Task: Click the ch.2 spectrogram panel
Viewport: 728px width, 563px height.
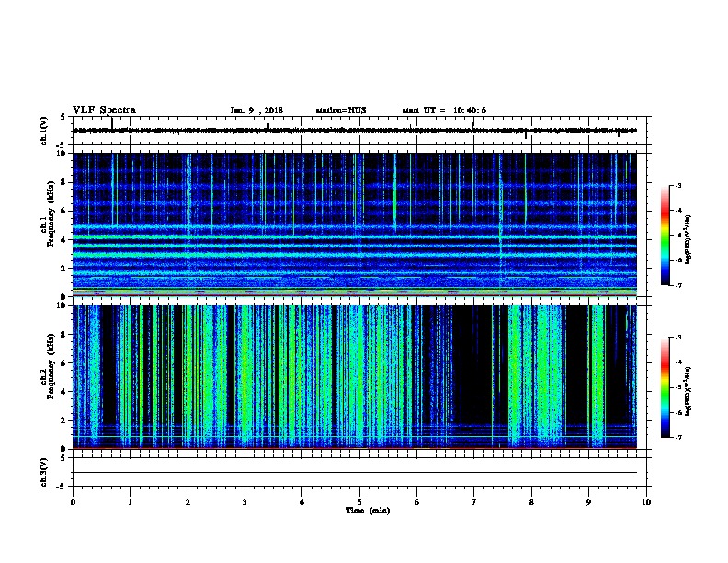Action: (x=354, y=377)
